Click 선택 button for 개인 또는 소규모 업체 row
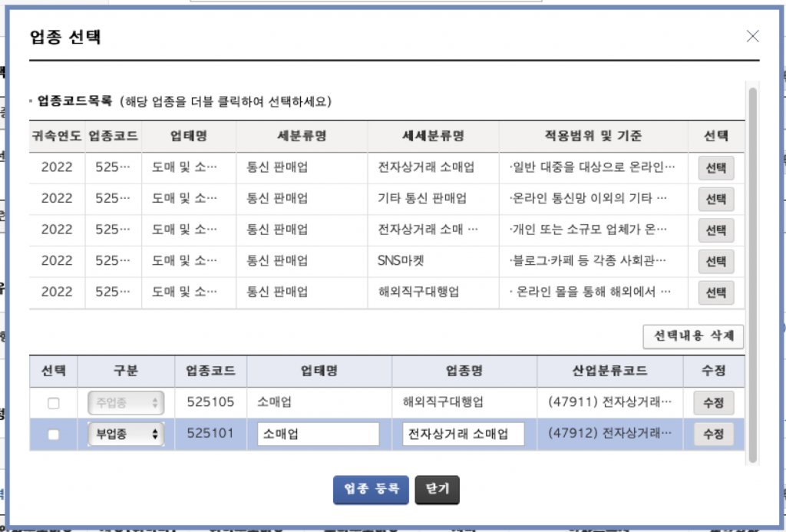 716,230
